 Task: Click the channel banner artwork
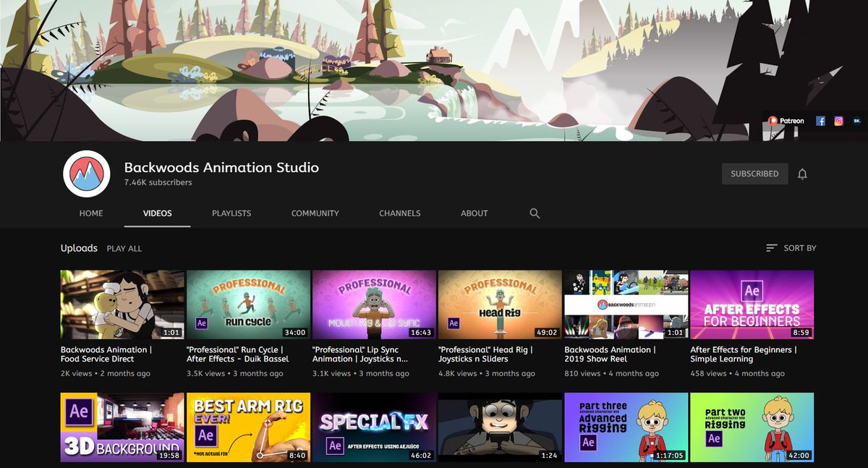point(434,70)
